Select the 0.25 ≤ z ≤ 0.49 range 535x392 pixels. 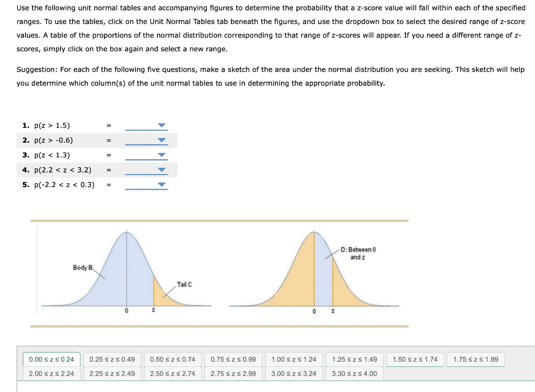tap(111, 359)
